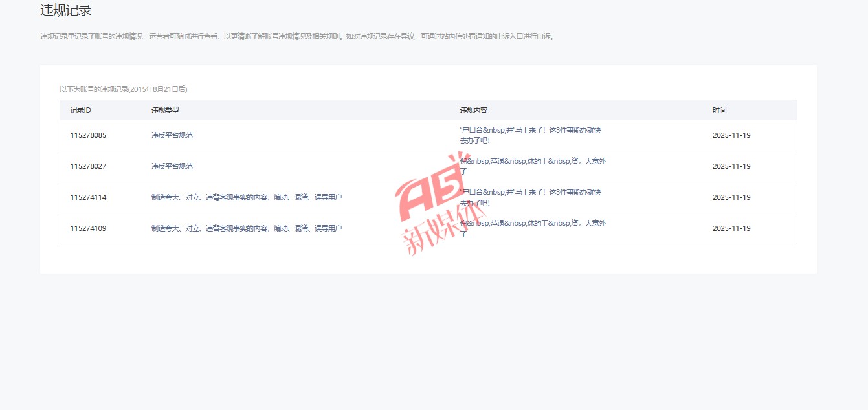Click the 以下为账号的违规记录 caption above table

(x=123, y=89)
